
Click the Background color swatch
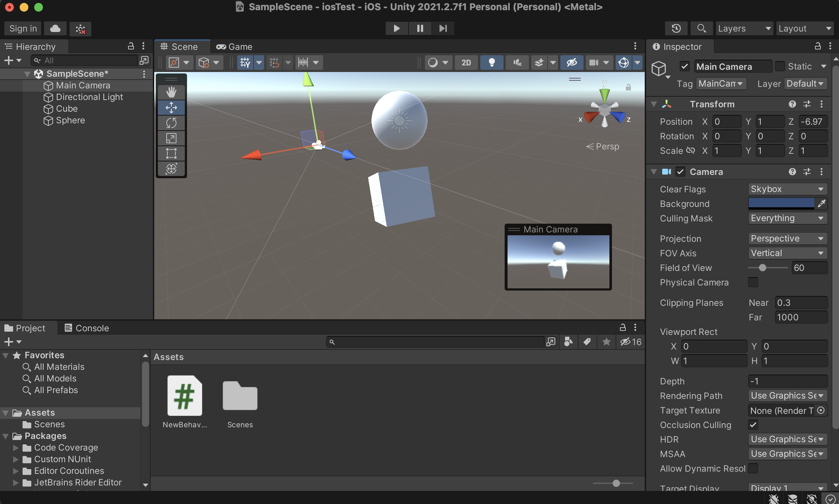pos(781,204)
